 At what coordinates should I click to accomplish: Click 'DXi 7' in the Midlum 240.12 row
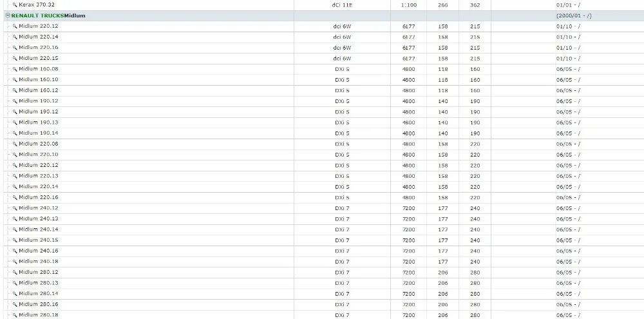point(342,208)
